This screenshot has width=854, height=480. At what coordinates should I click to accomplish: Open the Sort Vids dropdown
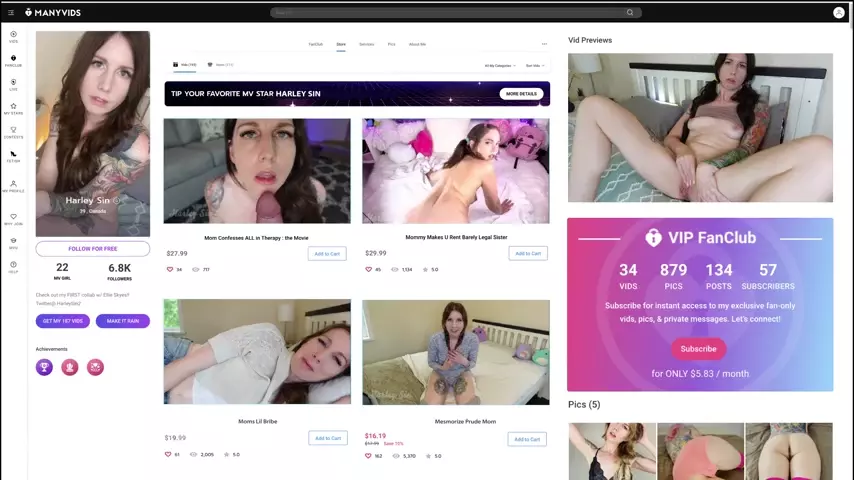pos(535,65)
